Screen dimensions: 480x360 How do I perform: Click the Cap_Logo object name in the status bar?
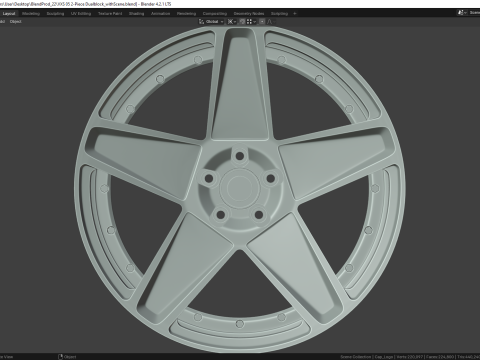click(384, 357)
